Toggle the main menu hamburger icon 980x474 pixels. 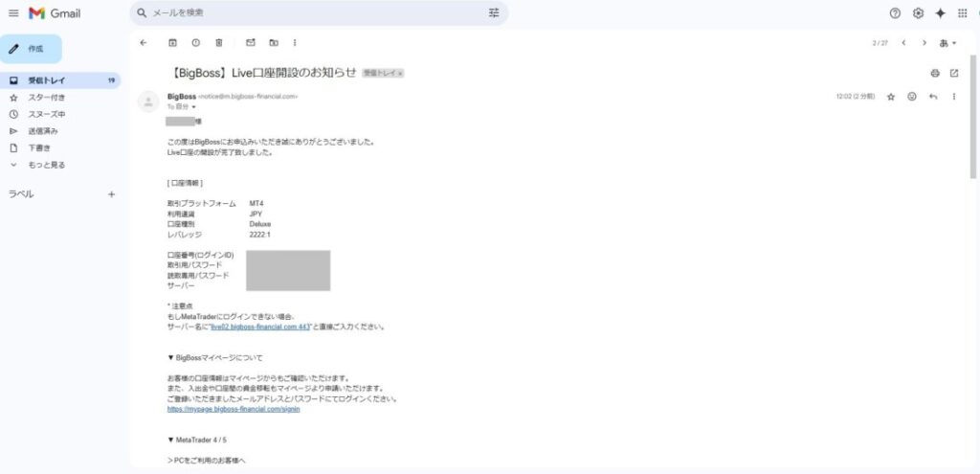coord(13,13)
